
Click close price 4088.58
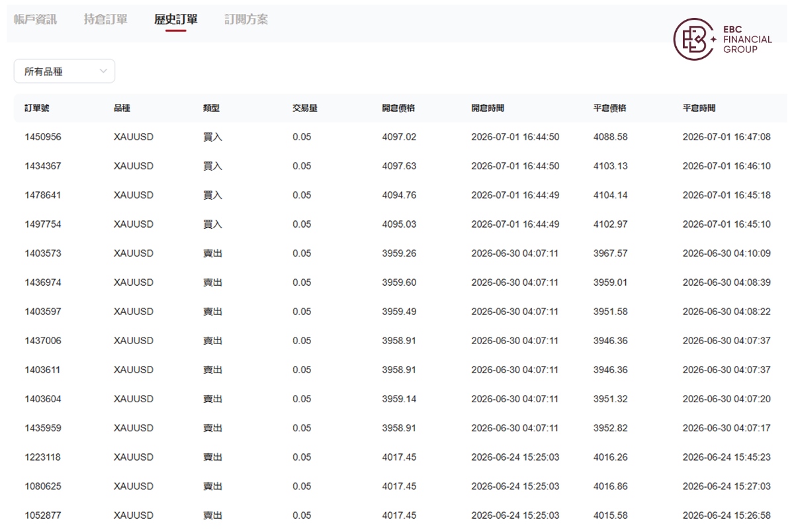click(x=611, y=137)
